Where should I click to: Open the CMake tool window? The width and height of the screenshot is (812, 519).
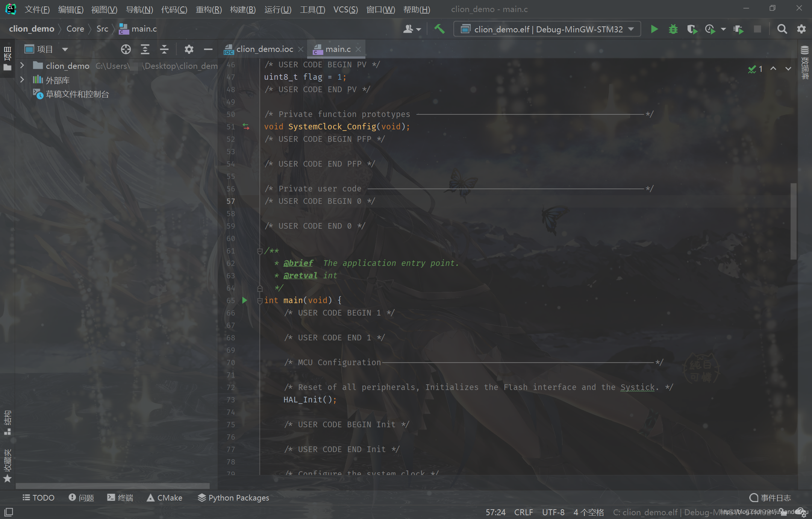tap(165, 498)
